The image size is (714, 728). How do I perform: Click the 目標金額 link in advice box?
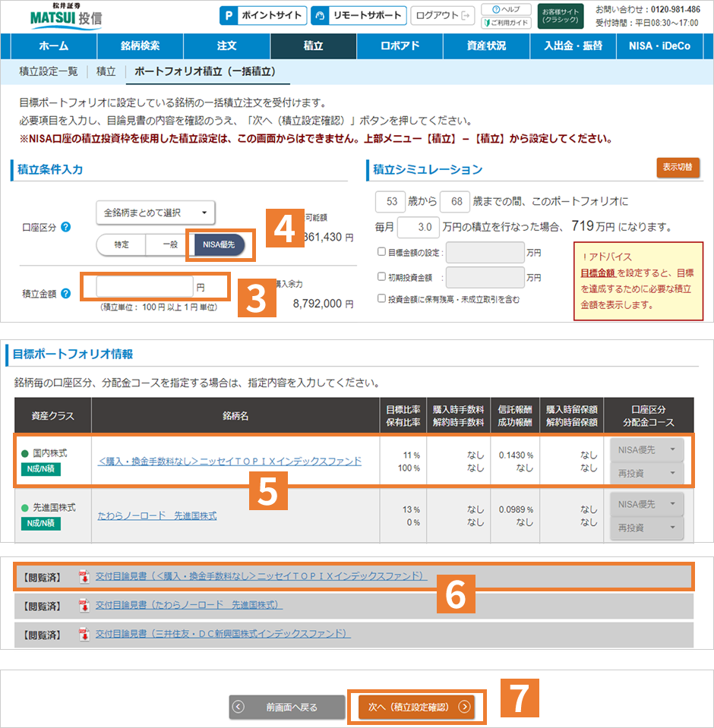598,273
